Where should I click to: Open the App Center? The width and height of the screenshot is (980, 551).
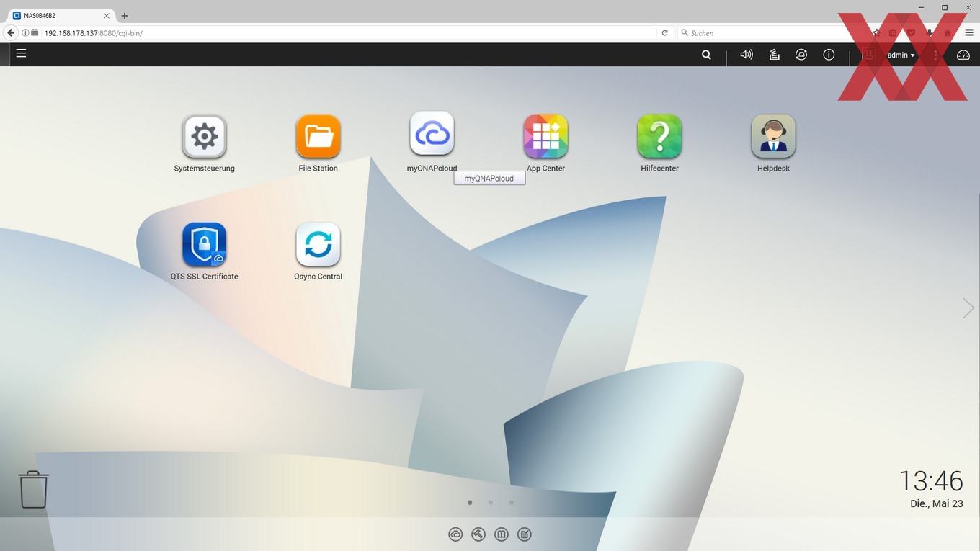[x=545, y=136]
